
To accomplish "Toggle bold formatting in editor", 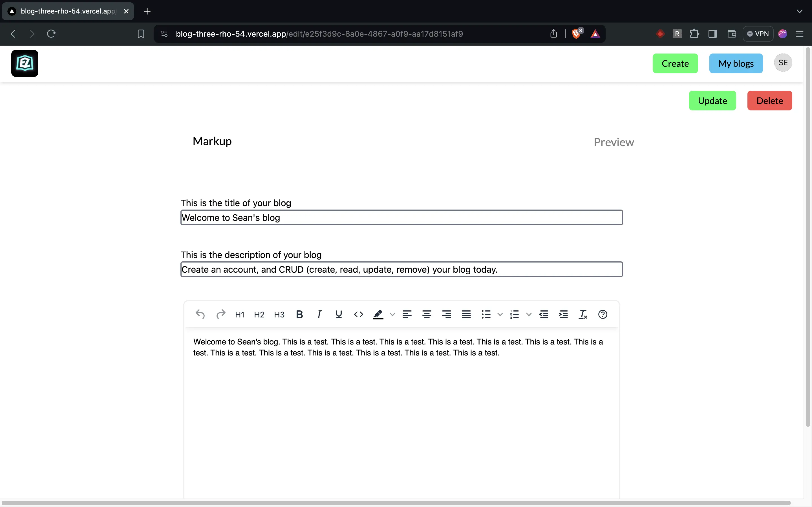I will tap(299, 314).
